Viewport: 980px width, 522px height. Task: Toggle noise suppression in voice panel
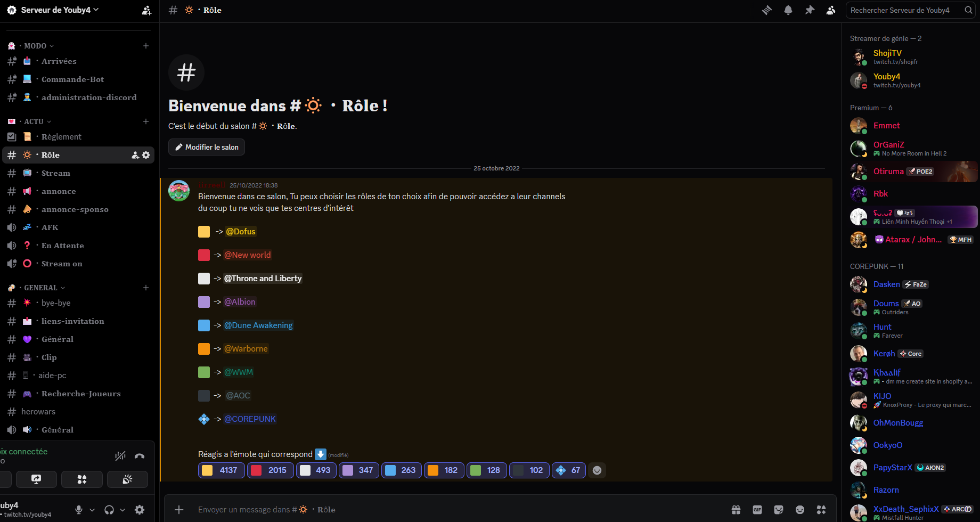tap(120, 456)
